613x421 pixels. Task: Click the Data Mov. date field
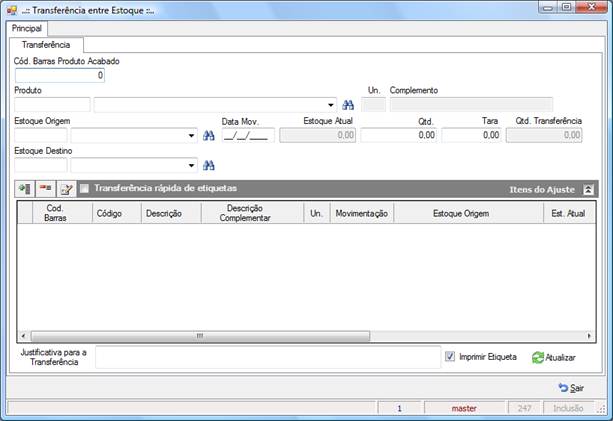coord(248,136)
